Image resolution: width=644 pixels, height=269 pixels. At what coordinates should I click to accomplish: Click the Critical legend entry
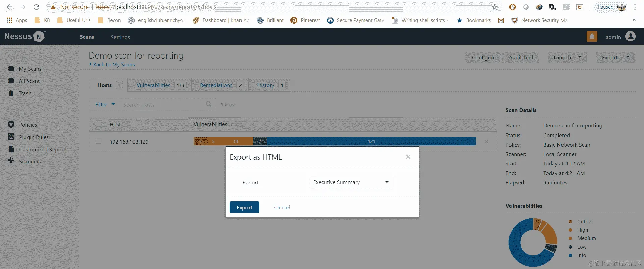(581, 221)
